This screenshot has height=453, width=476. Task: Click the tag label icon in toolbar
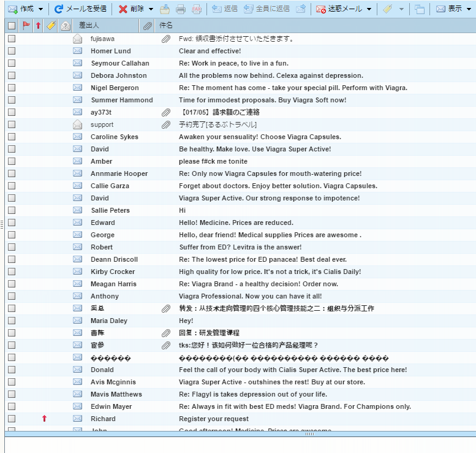(388, 9)
